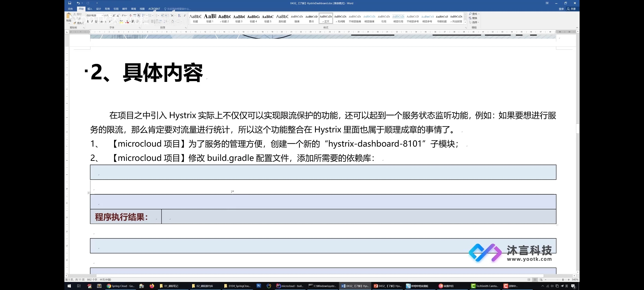Switch to Web Layout view icon
This screenshot has height=290, width=644.
pos(541,280)
